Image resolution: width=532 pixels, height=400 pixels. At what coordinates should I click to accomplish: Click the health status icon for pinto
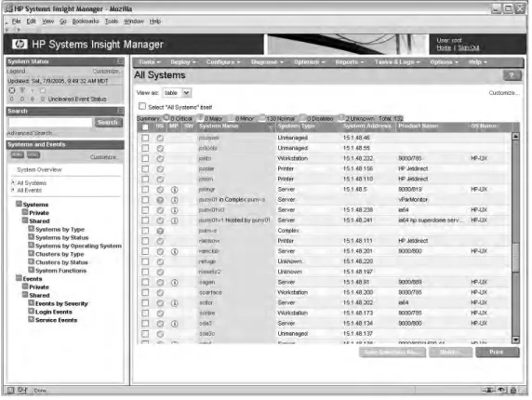[160, 159]
